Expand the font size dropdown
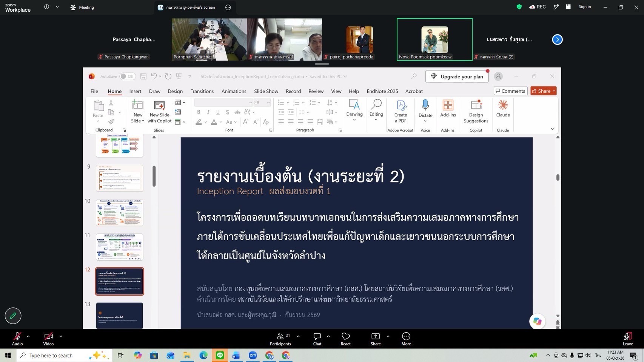This screenshot has height=362, width=644. point(268,103)
